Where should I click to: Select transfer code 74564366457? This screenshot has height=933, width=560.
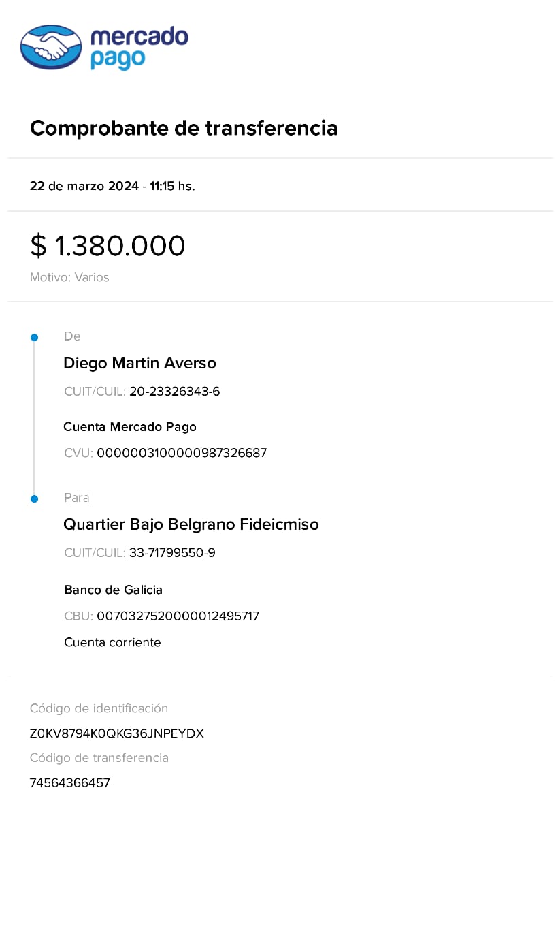[70, 783]
